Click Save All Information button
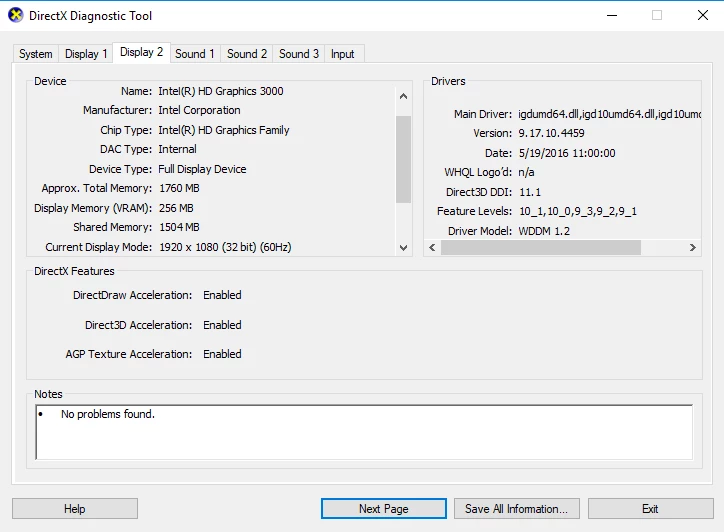The height and width of the screenshot is (532, 724). [517, 508]
